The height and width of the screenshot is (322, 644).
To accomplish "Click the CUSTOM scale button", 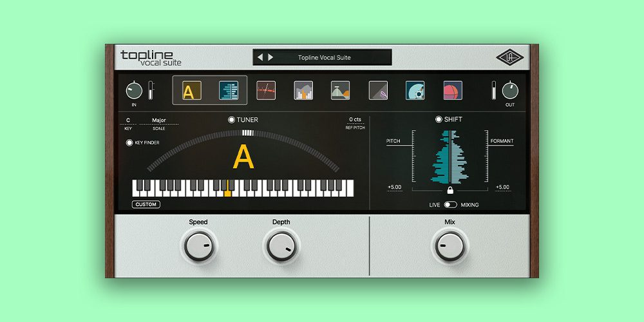I will pos(146,205).
